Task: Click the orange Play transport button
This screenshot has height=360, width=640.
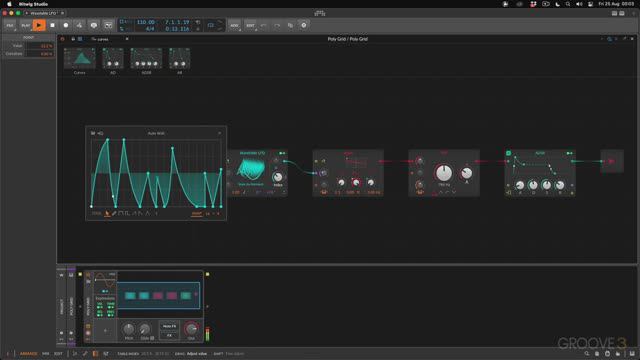Action: (x=39, y=25)
